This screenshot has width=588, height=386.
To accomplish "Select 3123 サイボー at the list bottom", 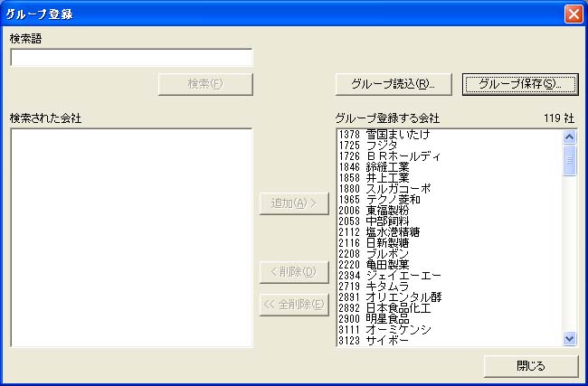I will (375, 341).
